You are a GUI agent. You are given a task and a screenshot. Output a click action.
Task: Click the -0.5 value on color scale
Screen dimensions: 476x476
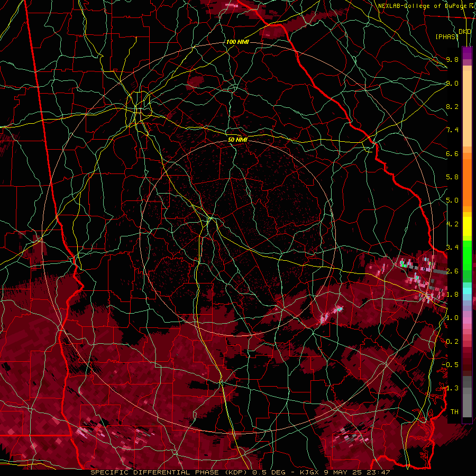click(450, 365)
